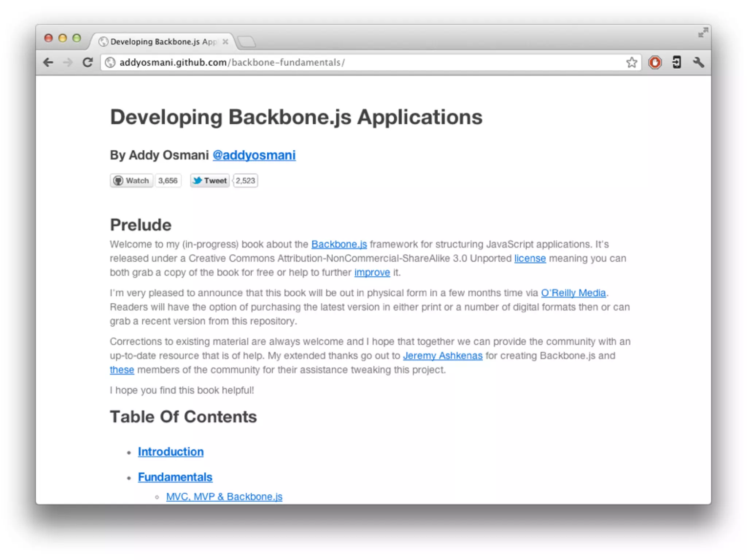
Task: Bookmark page with the star icon
Action: click(x=632, y=62)
